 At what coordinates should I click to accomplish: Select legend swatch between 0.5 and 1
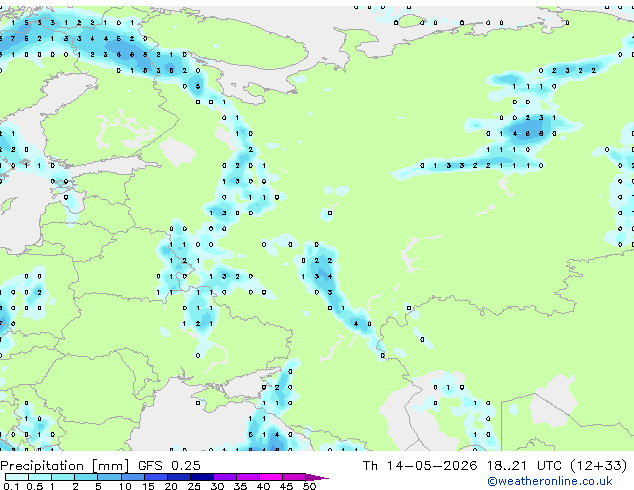[x=40, y=477]
